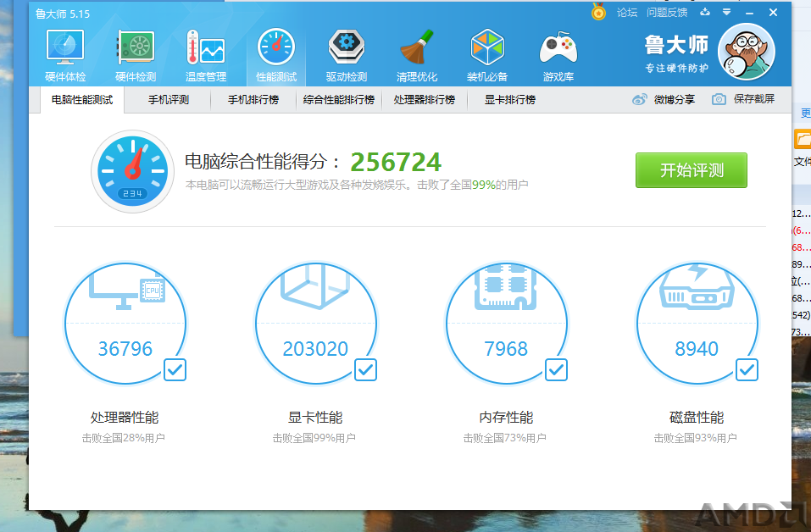The height and width of the screenshot is (532, 811).
Task: Click the 鲁大师 专注硬件防护 logo text
Action: pyautogui.click(x=676, y=53)
